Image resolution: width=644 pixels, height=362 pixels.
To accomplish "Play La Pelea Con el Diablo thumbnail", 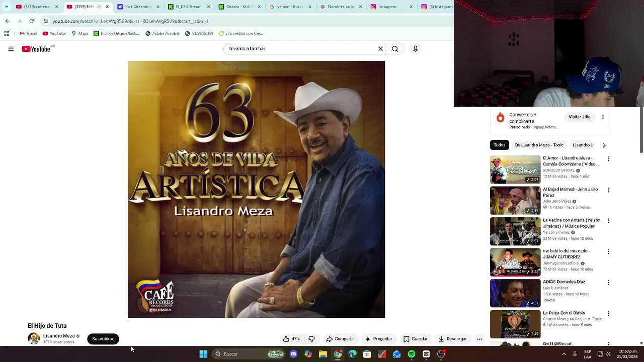I will [x=515, y=324].
